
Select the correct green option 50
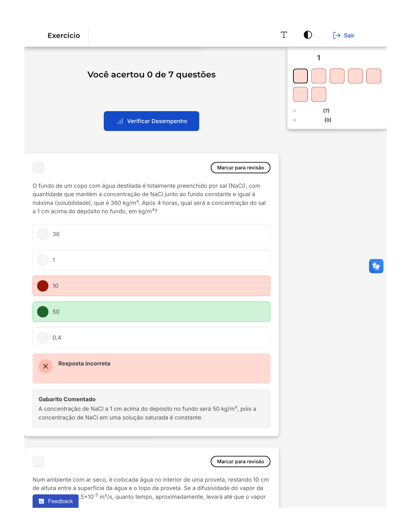tap(43, 312)
